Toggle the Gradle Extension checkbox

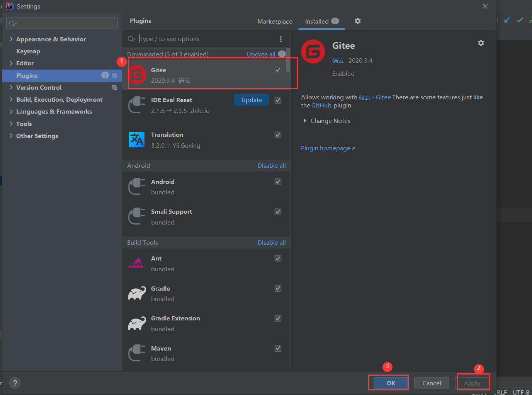tap(278, 318)
